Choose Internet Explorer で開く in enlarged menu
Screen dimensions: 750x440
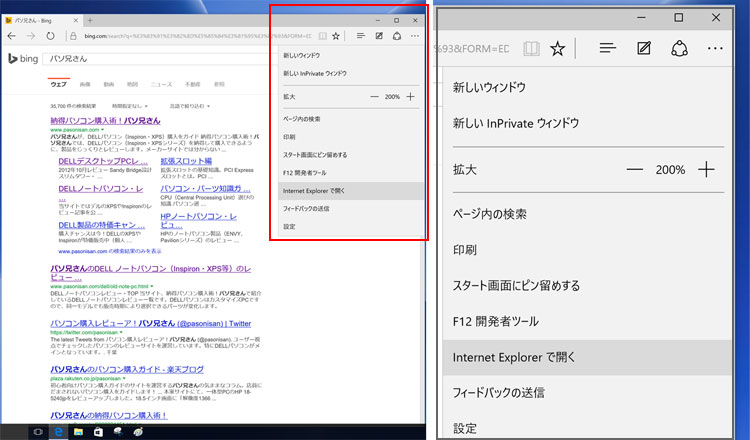(x=587, y=357)
